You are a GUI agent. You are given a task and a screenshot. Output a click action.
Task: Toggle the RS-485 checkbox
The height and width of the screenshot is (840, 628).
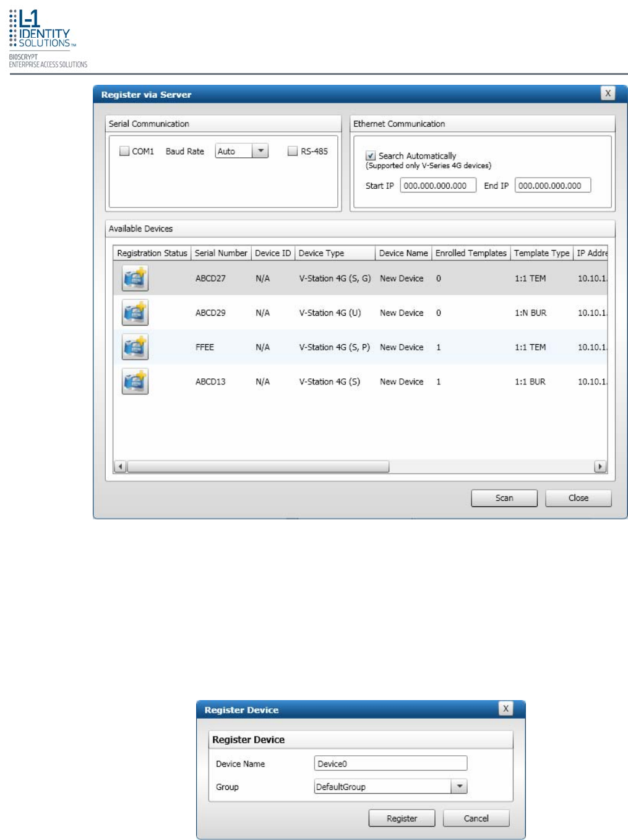click(x=293, y=151)
